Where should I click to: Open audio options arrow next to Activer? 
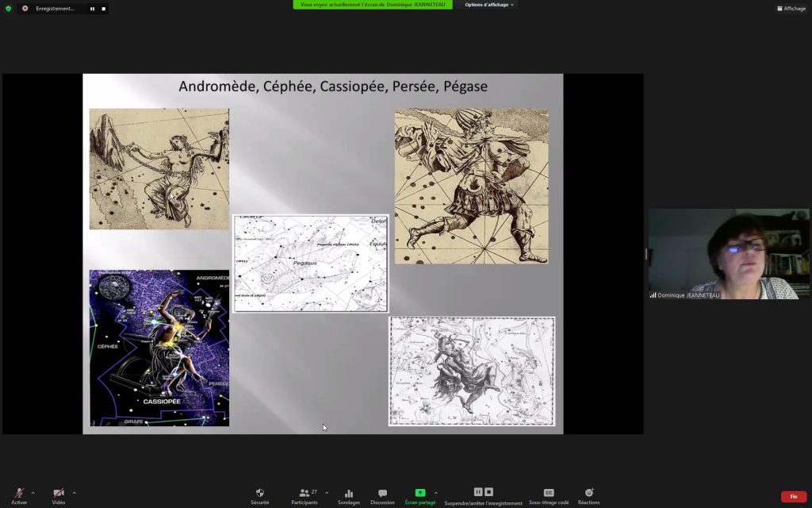pos(33,493)
